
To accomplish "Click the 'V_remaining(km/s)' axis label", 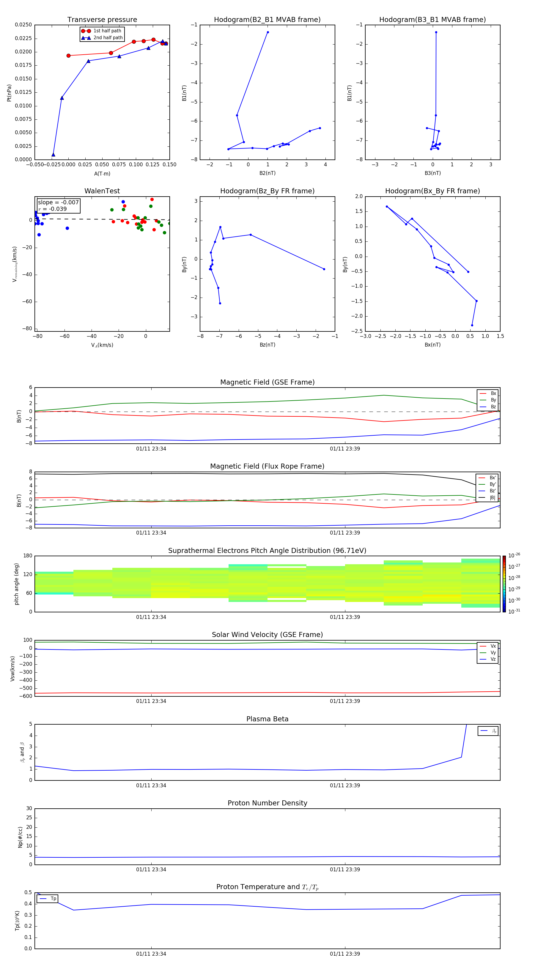I will pos(15,264).
